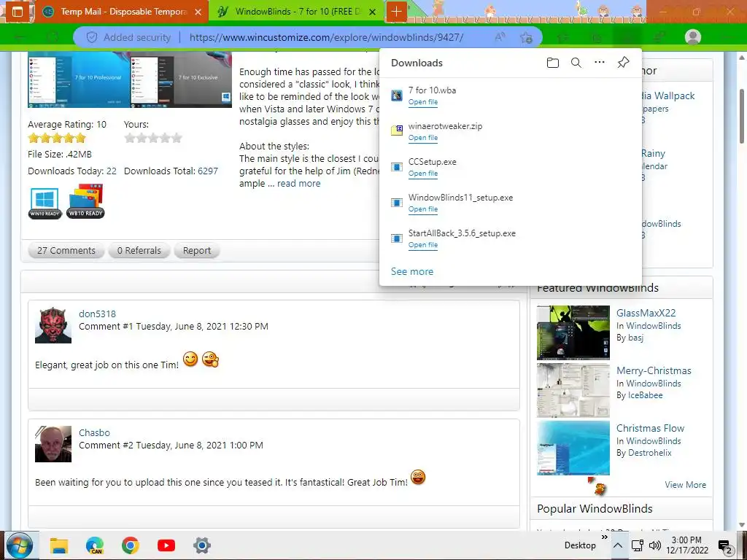This screenshot has width=747, height=560.
Task: Click the 7 for 10 Professional screenshot
Action: (x=79, y=79)
